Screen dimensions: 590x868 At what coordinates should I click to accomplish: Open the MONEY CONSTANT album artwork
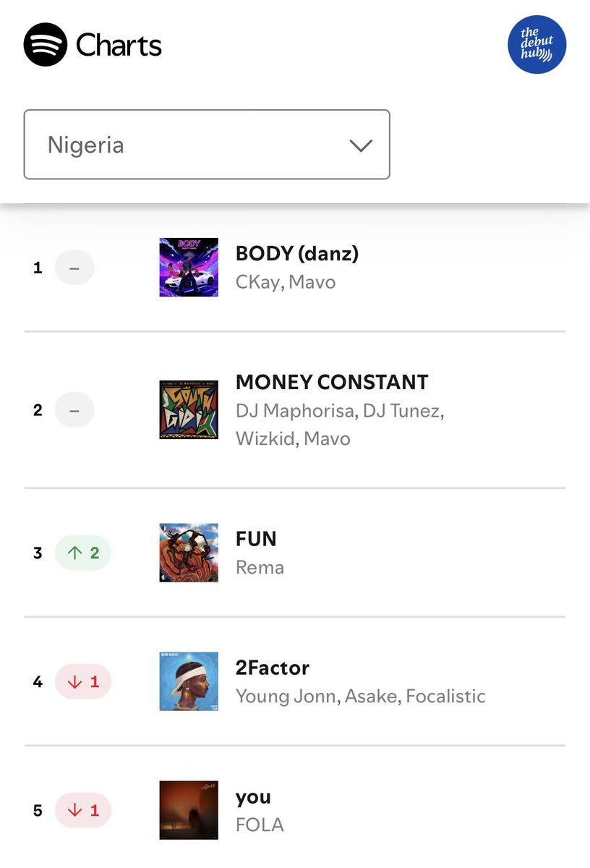click(189, 410)
